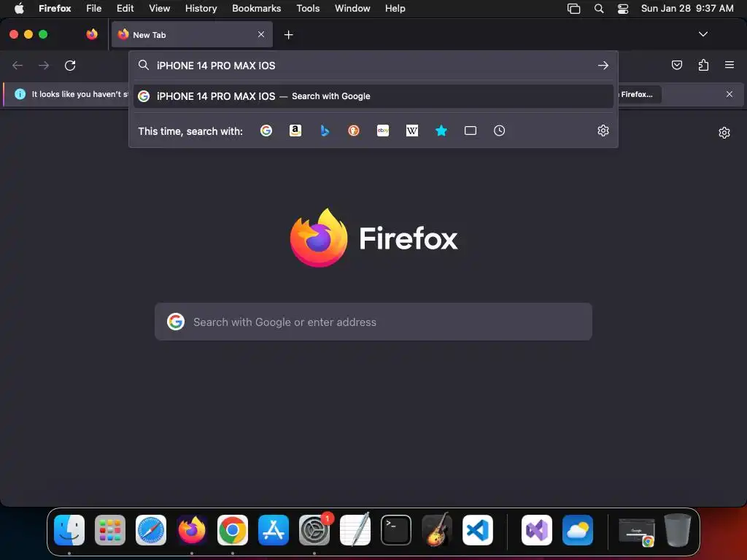This screenshot has width=747, height=560.
Task: Click the Firefox... button in notification bar
Action: (x=638, y=94)
